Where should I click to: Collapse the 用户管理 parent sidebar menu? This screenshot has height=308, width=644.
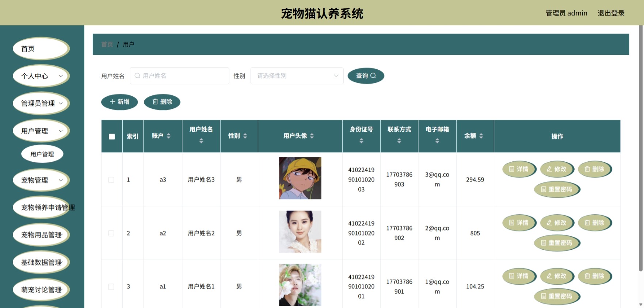41,131
